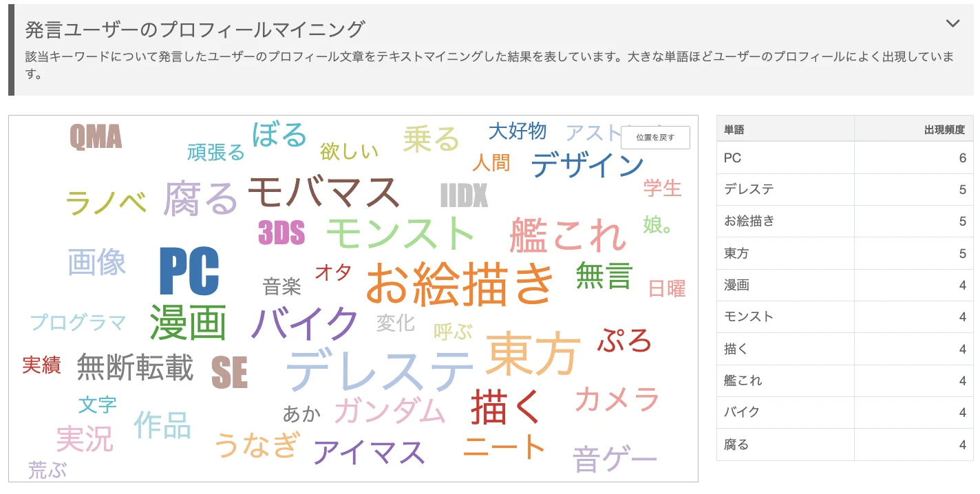
Task: Click the teal 文字 word in cloud
Action: pyautogui.click(x=97, y=405)
